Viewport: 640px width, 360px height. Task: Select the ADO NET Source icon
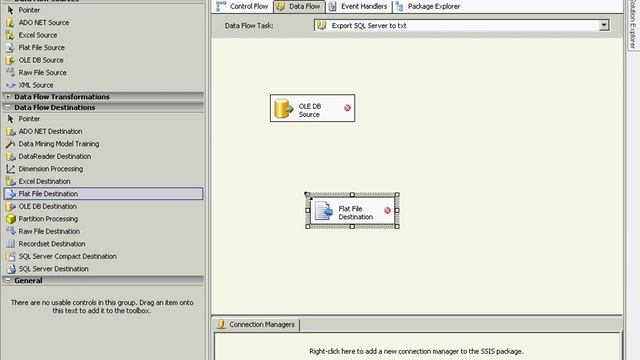(10, 22)
